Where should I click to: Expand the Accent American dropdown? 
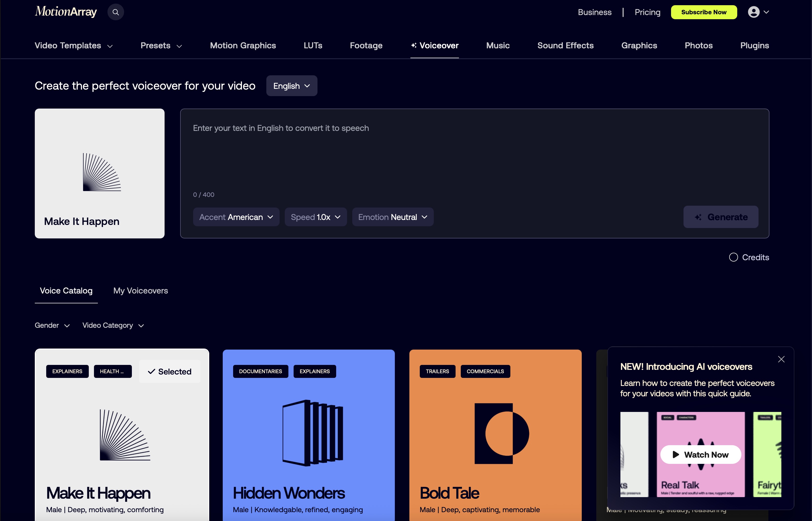[236, 217]
